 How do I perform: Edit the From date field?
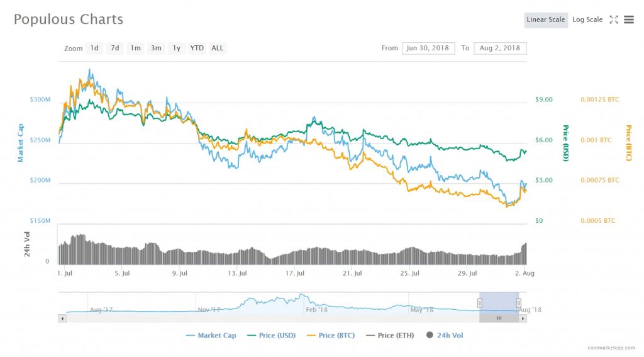(428, 48)
